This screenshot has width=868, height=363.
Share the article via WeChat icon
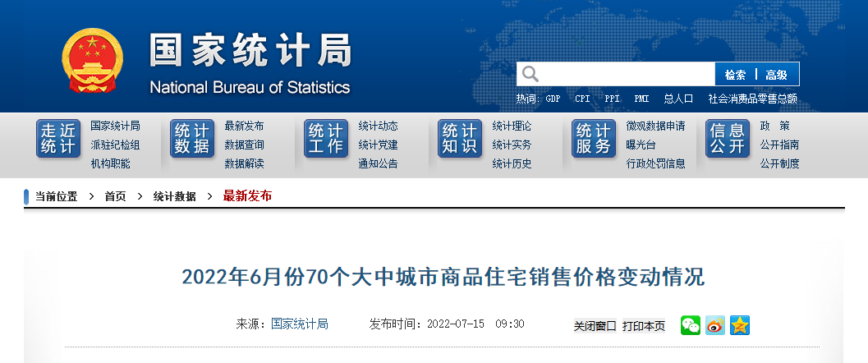point(691,325)
